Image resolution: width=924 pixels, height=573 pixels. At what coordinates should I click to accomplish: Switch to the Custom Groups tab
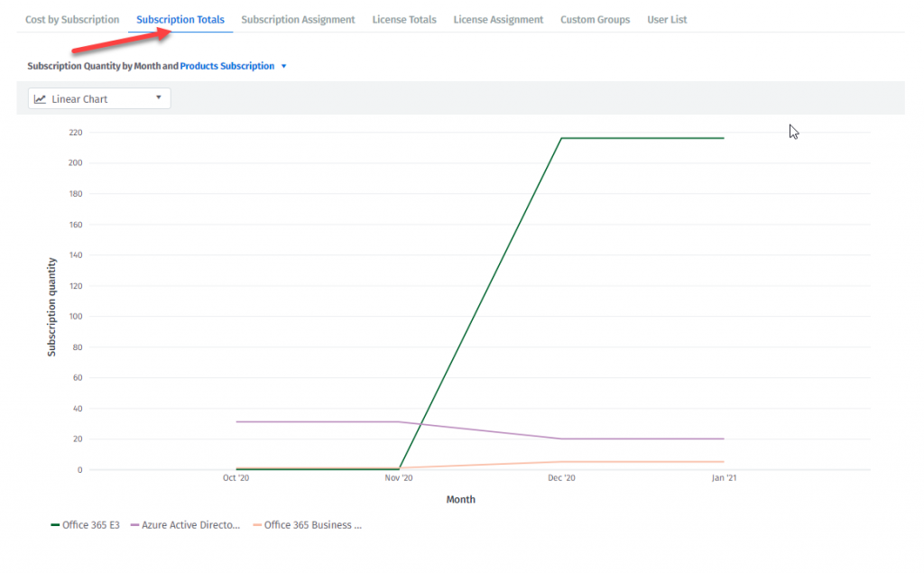point(595,20)
